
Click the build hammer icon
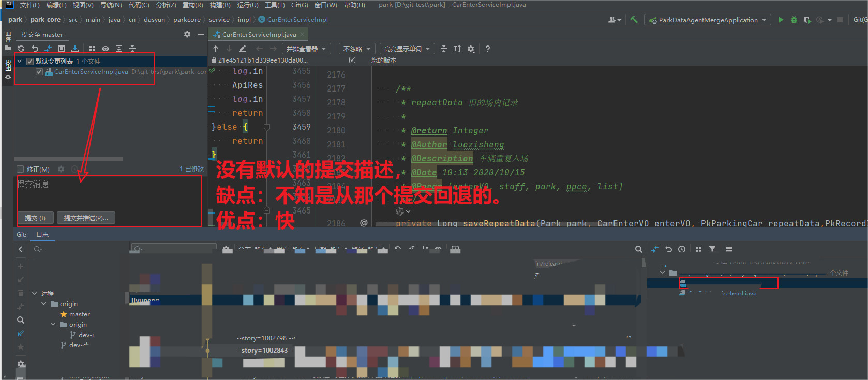(634, 20)
